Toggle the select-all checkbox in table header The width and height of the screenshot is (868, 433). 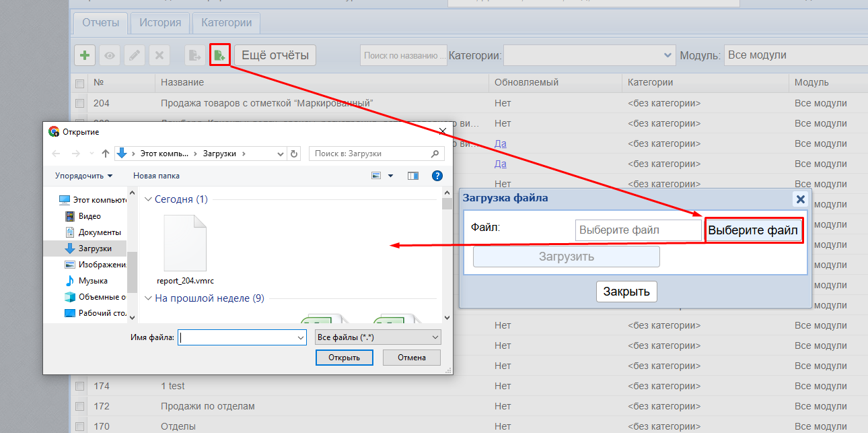tap(79, 84)
